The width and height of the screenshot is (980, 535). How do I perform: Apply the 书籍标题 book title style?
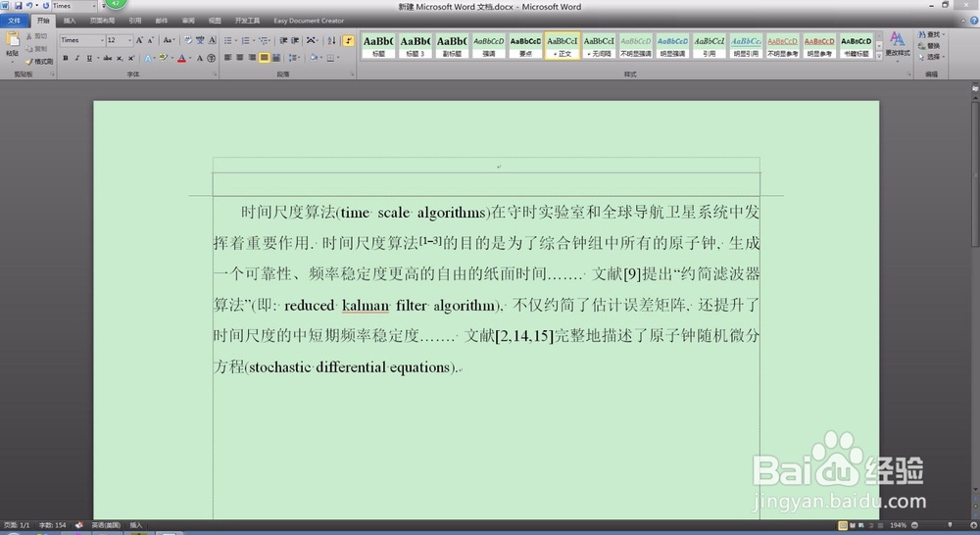coord(857,46)
